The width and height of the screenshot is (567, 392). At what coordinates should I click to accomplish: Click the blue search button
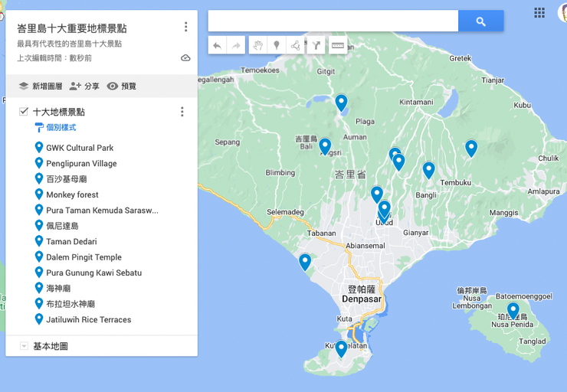coord(480,21)
